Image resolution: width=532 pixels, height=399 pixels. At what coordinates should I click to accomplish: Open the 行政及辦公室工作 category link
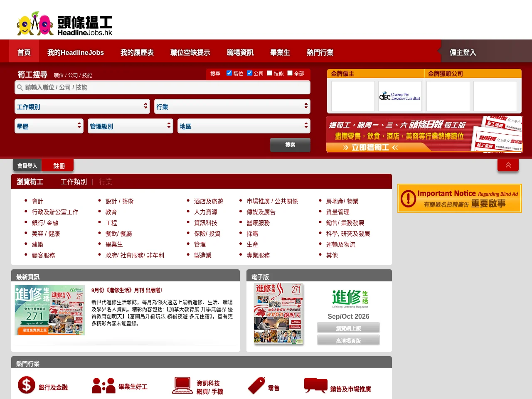(x=55, y=212)
